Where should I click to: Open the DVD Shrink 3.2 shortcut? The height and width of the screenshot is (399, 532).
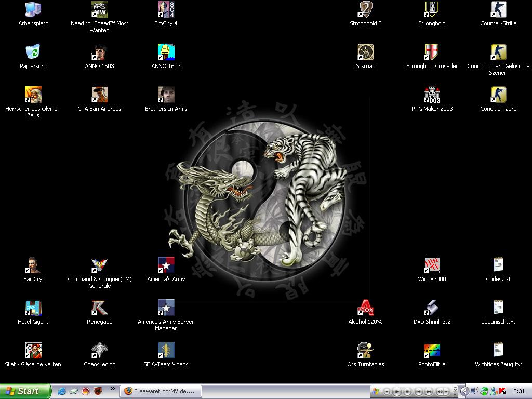coord(432,308)
